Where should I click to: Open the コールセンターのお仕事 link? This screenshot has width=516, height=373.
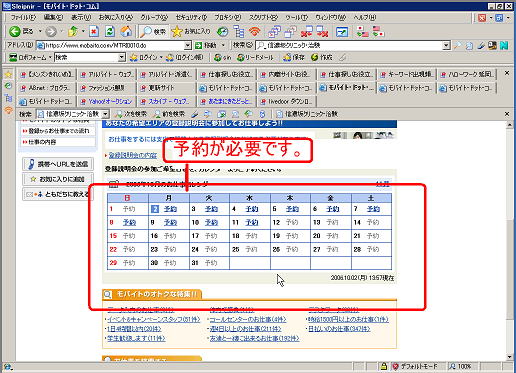click(x=248, y=319)
